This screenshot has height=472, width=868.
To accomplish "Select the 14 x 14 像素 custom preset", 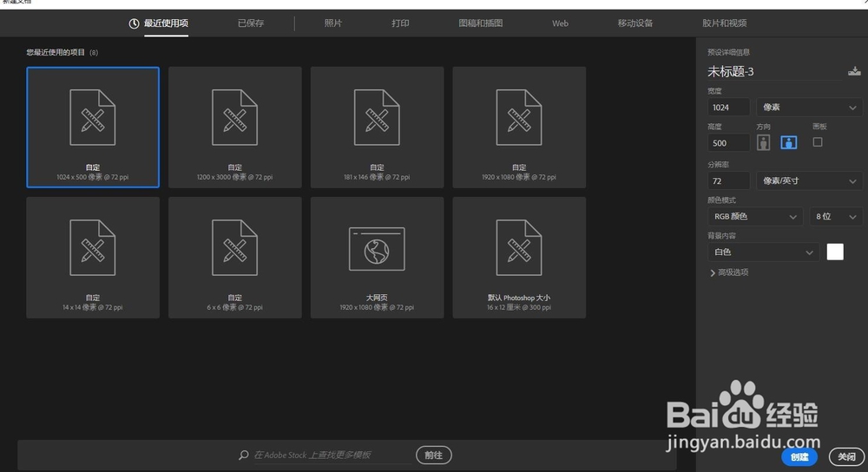I will (x=93, y=258).
